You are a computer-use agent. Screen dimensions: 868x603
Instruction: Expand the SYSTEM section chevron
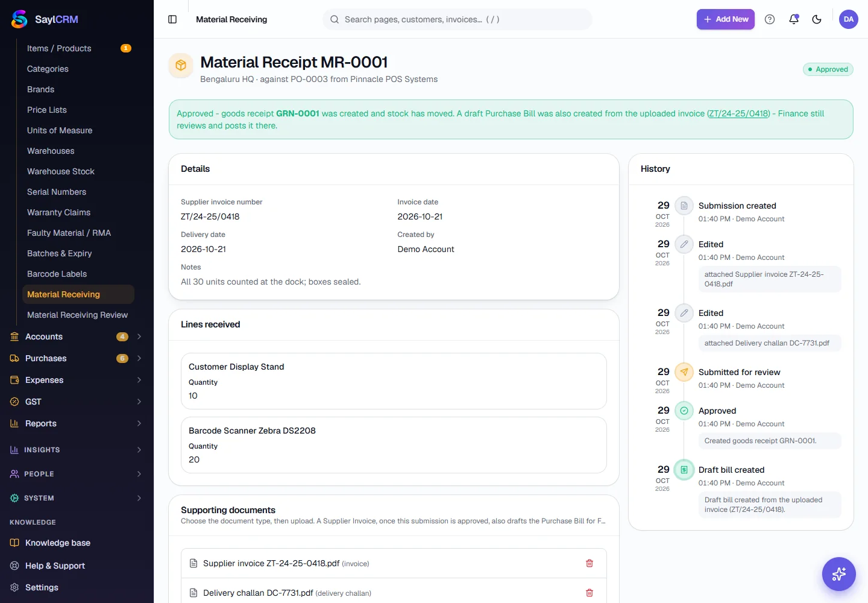pyautogui.click(x=139, y=498)
